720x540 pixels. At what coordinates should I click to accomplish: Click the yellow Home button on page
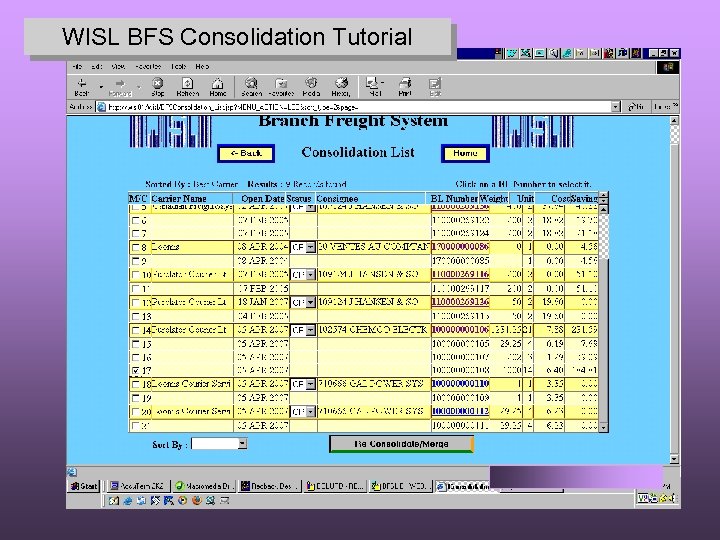point(465,153)
